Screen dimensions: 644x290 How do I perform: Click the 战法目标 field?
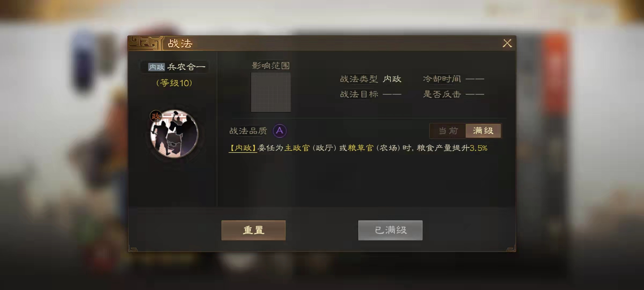[x=371, y=94]
